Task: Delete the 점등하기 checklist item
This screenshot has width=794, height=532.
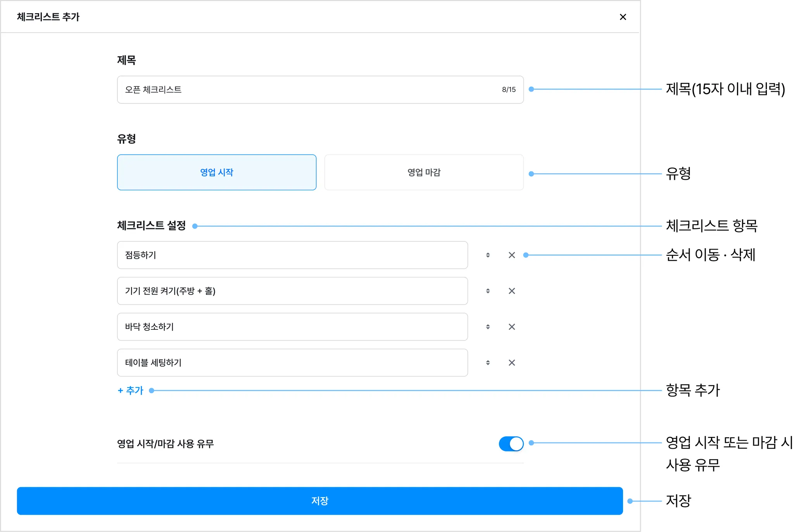Action: pos(512,255)
